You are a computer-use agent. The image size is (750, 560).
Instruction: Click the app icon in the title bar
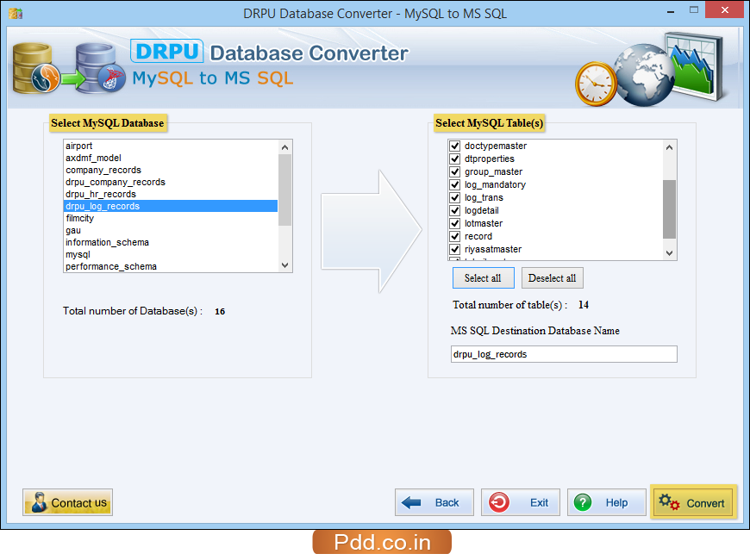click(x=16, y=14)
